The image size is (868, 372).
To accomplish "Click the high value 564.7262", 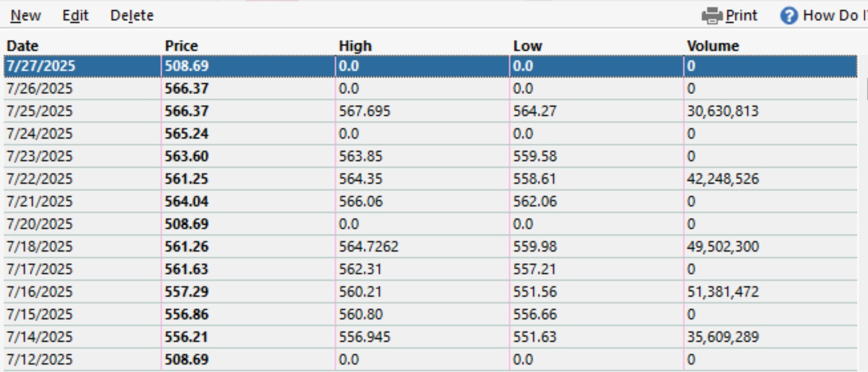I will pyautogui.click(x=369, y=247).
